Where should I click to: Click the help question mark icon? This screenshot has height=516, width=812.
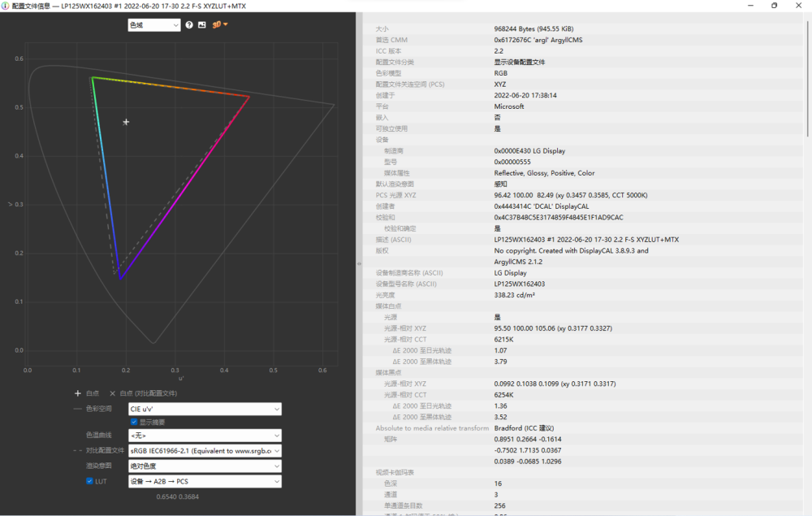point(189,25)
